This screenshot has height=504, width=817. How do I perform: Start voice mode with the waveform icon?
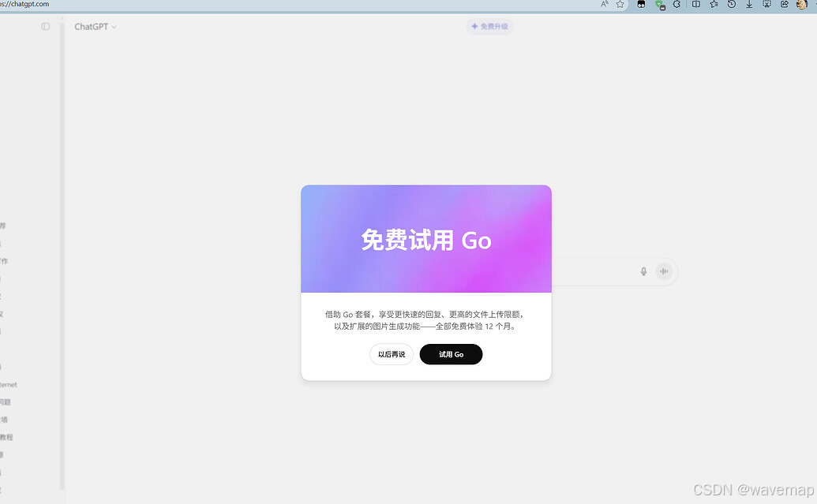click(664, 271)
